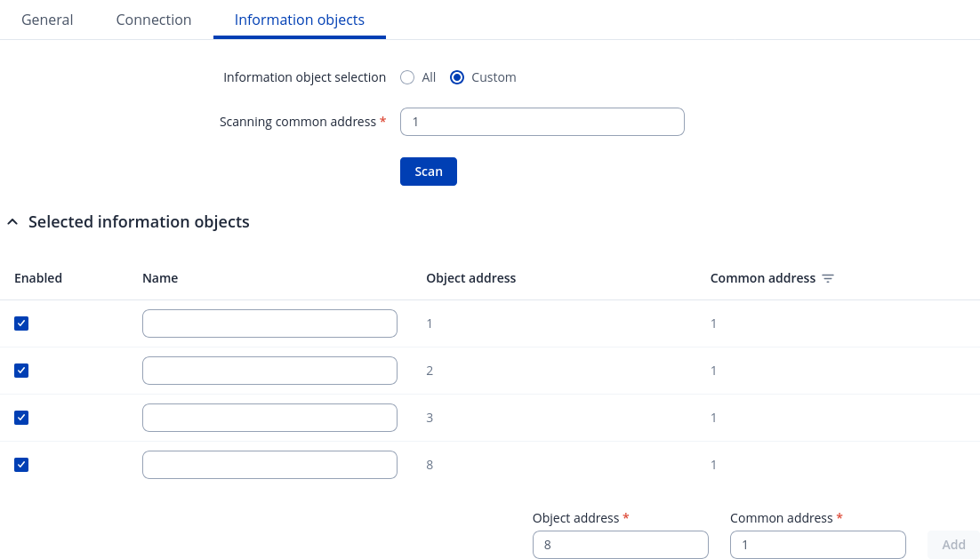Image resolution: width=980 pixels, height=559 pixels.
Task: Click the bottom Common address input
Action: click(x=817, y=545)
